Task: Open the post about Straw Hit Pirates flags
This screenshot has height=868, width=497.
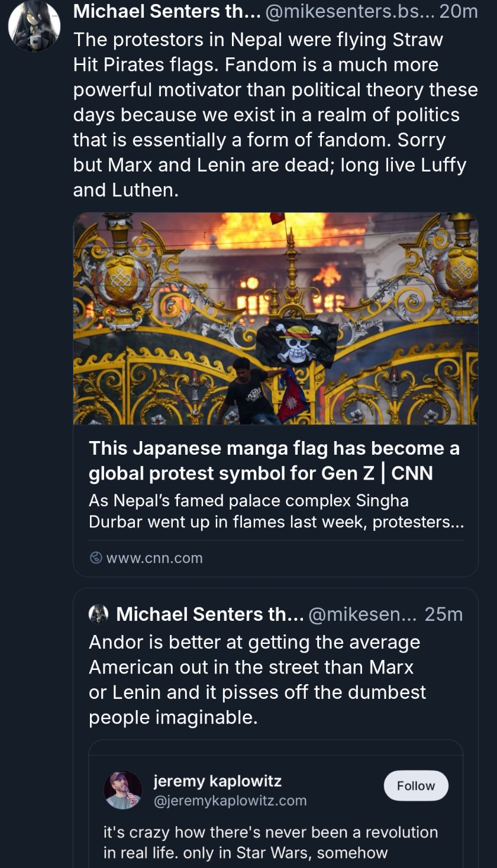Action: pos(275,115)
